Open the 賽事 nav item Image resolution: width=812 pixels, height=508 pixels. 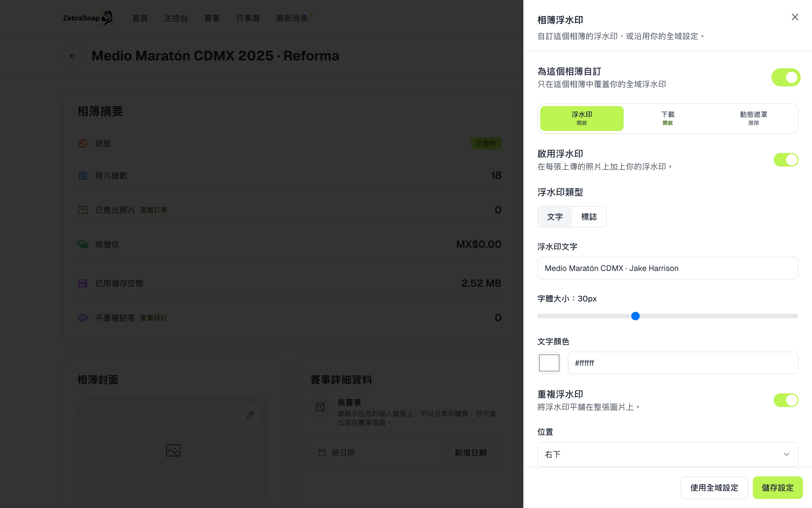(212, 18)
